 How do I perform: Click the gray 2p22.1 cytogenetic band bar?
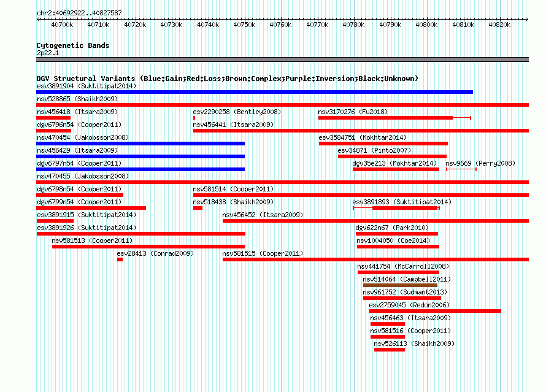pos(282,60)
